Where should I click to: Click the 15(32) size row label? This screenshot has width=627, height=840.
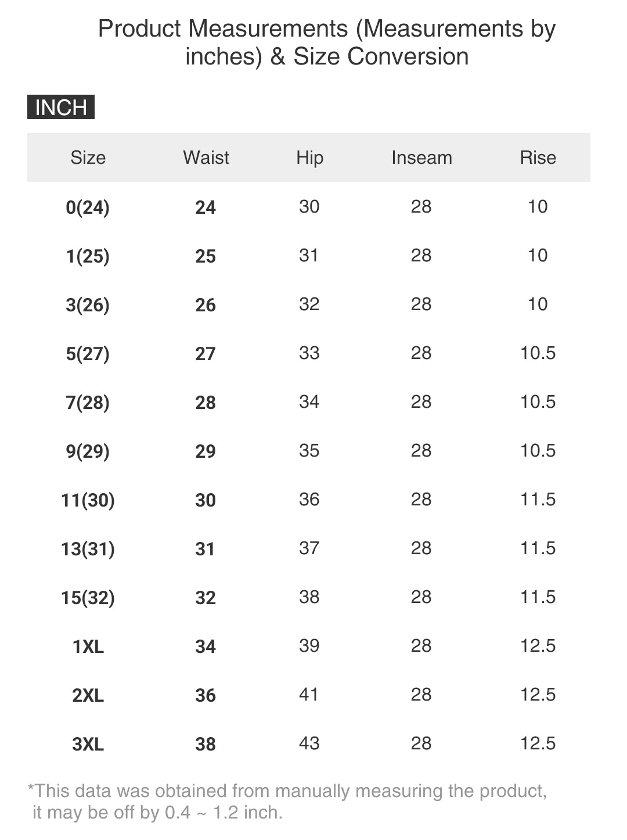[88, 598]
